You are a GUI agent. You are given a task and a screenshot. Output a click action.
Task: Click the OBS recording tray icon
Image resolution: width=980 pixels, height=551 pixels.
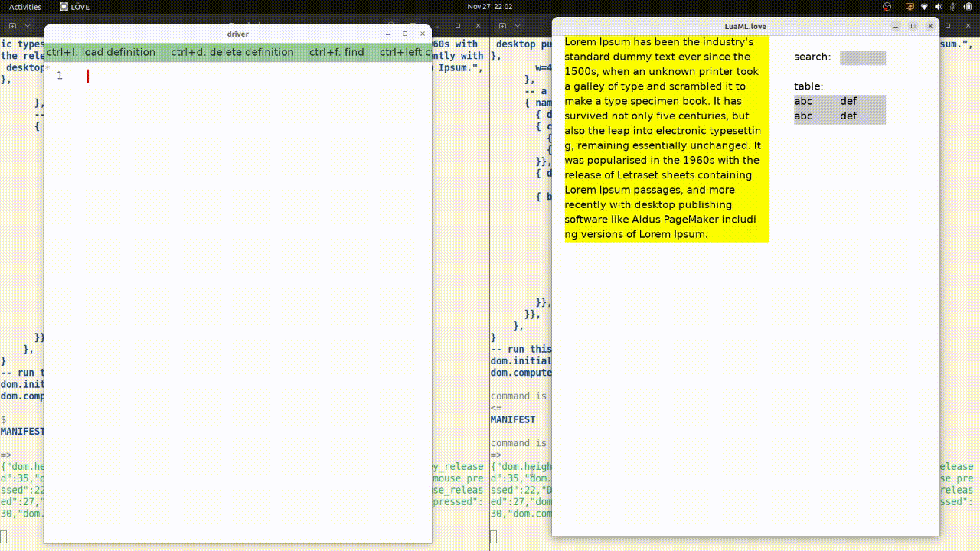pos(887,7)
